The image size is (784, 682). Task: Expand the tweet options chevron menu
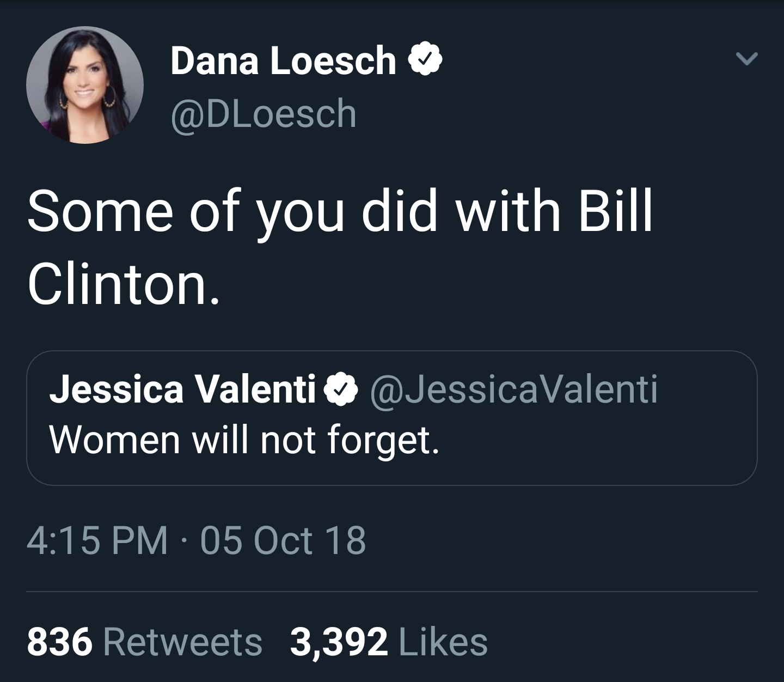746,58
